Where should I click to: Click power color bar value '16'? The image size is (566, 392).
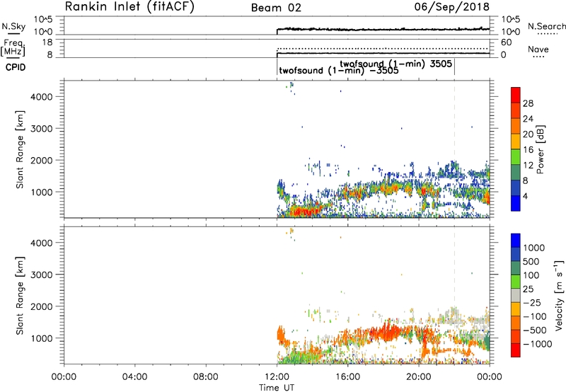point(528,150)
